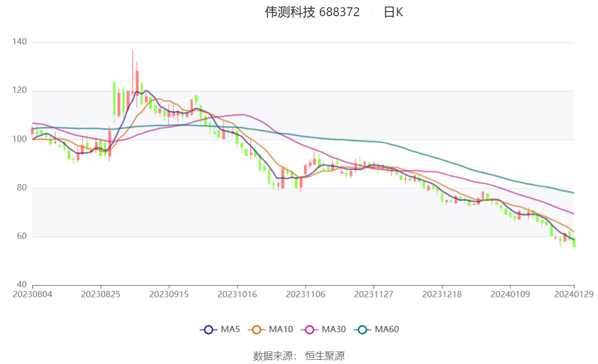Toggle the MA5 legend line
This screenshot has width=598, height=364.
coord(220,329)
